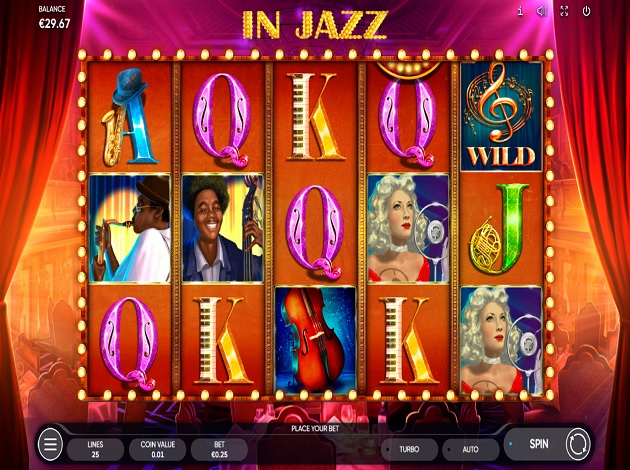Toggle Turbo mode

click(x=409, y=450)
